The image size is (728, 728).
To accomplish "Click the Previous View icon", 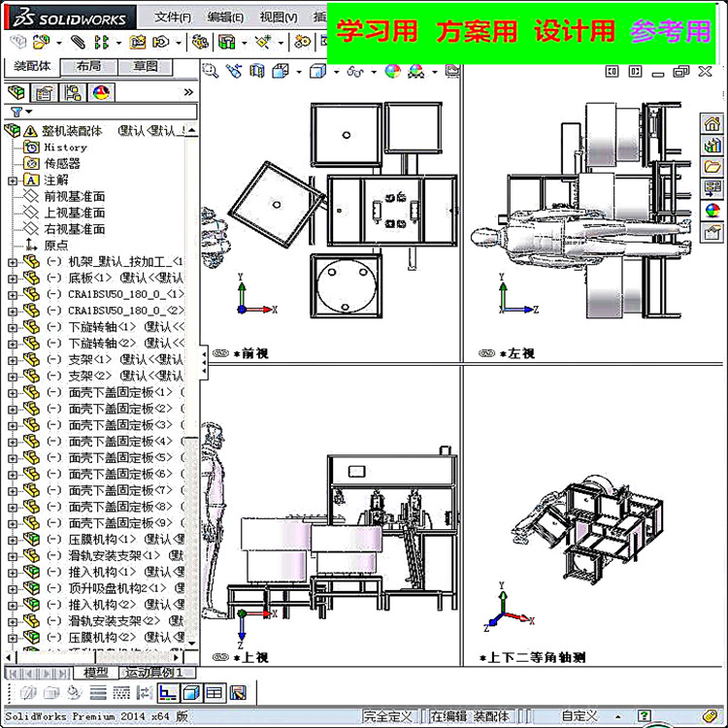I will tap(234, 71).
